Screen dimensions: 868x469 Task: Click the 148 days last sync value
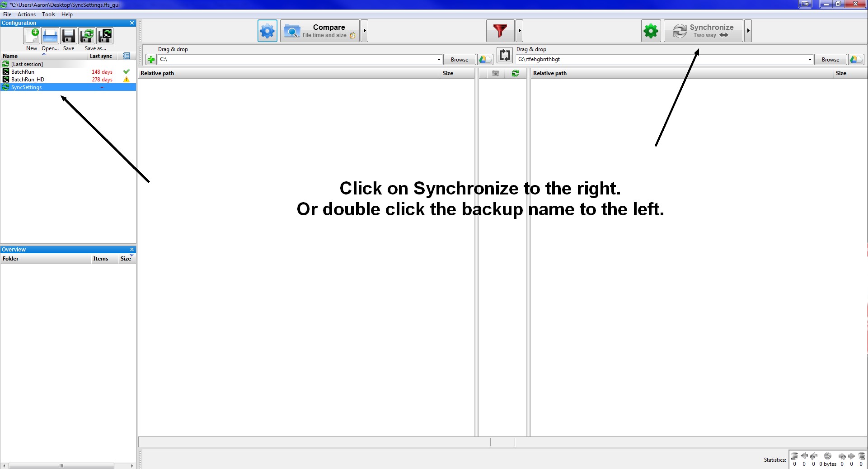pyautogui.click(x=102, y=72)
